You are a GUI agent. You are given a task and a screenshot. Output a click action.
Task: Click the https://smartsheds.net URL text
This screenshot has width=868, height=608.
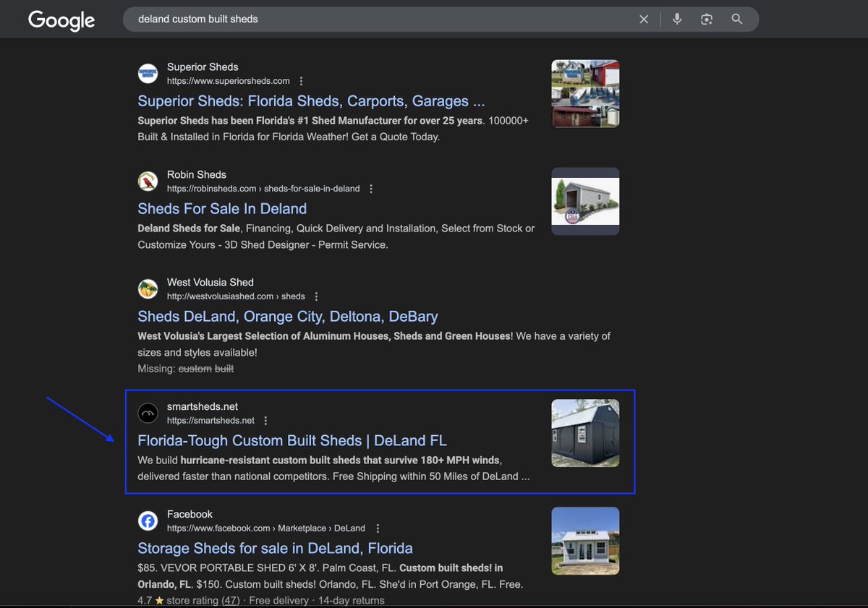tap(210, 421)
